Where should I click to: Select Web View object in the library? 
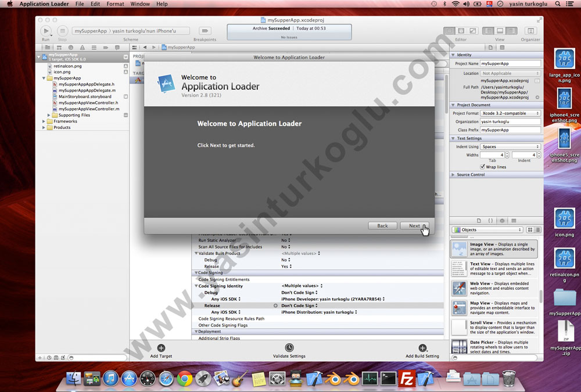494,288
